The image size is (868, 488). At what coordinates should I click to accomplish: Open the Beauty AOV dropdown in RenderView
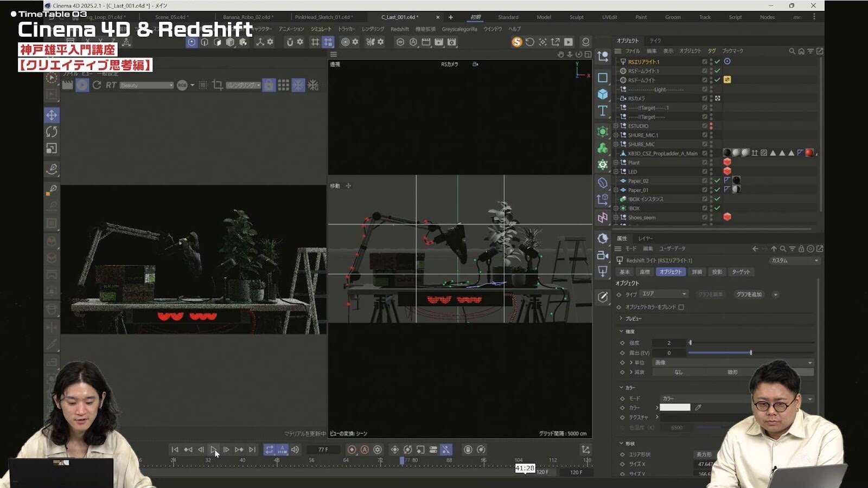coord(146,85)
